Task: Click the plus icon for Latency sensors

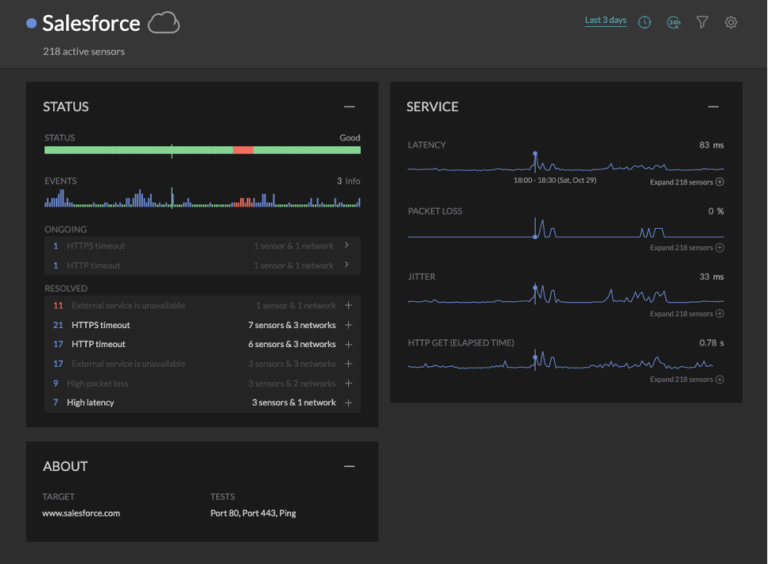Action: tap(719, 182)
